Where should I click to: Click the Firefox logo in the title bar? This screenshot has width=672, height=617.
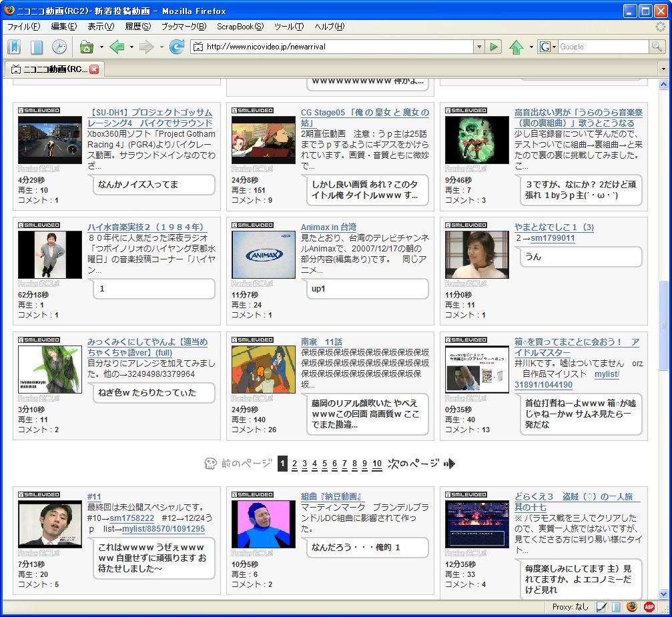9,10
